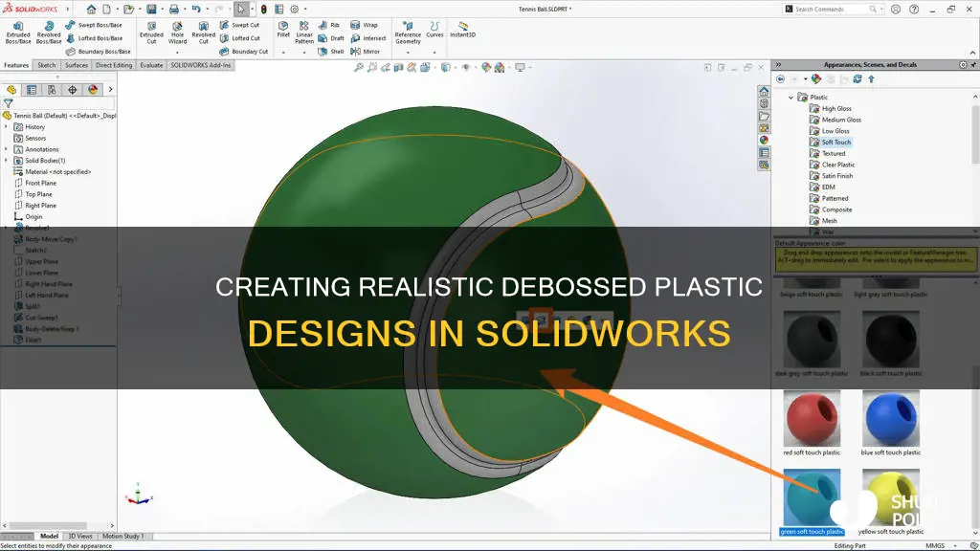
Task: Select the Extruded Boss/Base tool
Action: (x=18, y=33)
